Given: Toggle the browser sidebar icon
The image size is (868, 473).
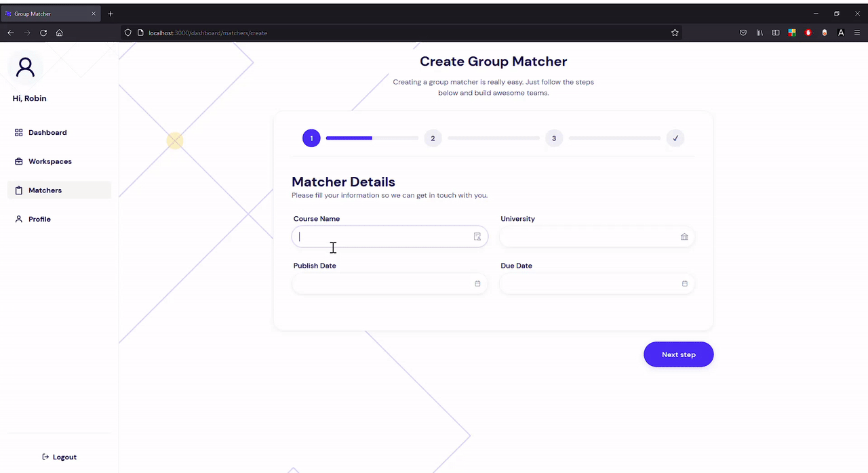Looking at the screenshot, I should [775, 33].
